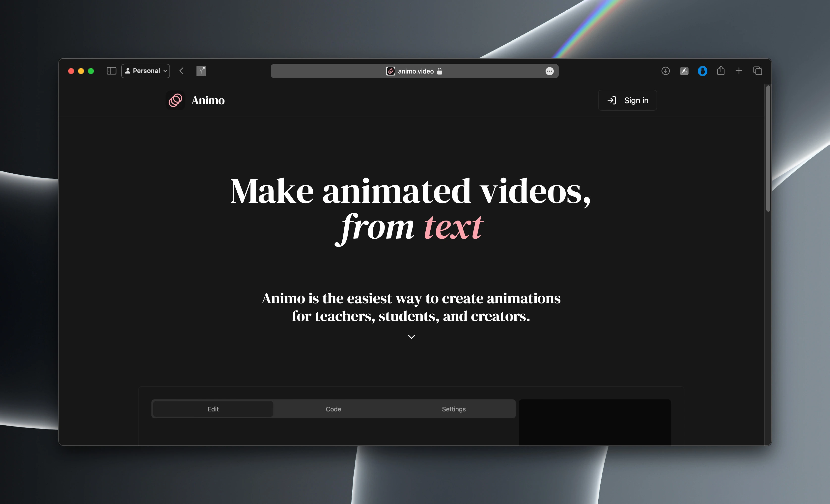The height and width of the screenshot is (504, 830).
Task: Open the Personal profile dropdown
Action: coord(145,71)
